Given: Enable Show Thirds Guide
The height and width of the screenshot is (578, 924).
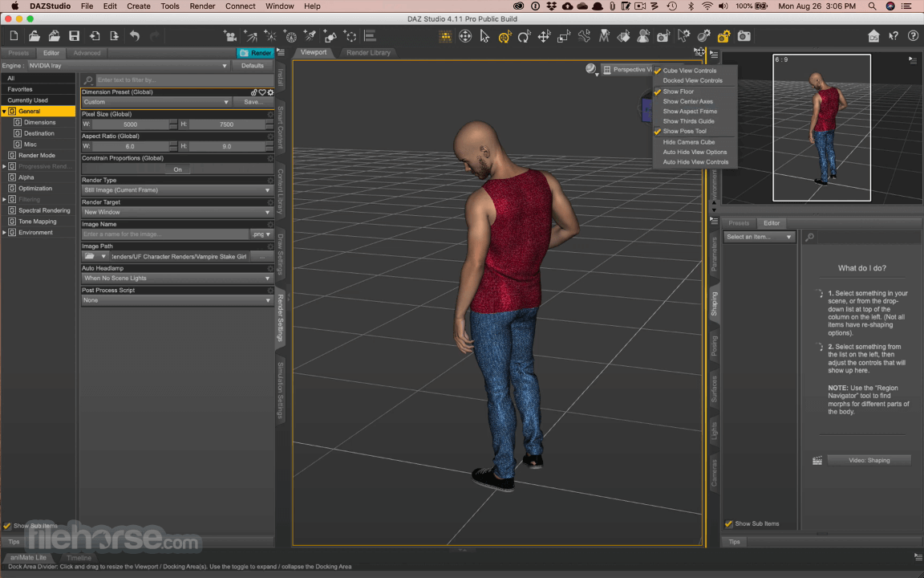Looking at the screenshot, I should (x=690, y=121).
